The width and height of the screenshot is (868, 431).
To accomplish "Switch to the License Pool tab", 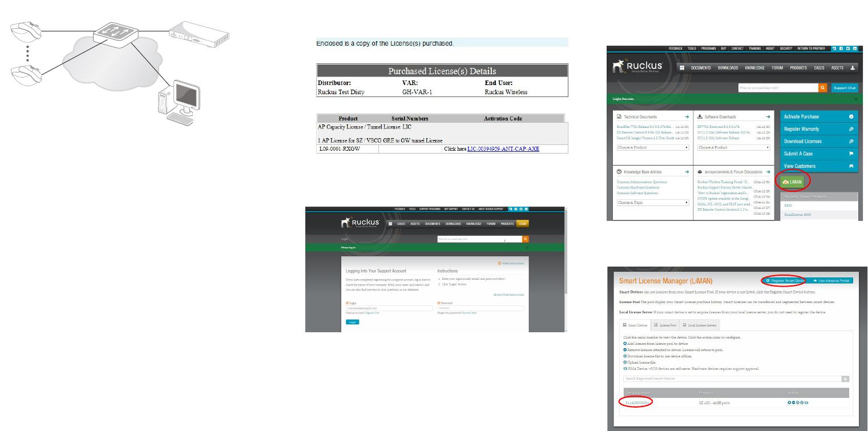I will [x=665, y=325].
